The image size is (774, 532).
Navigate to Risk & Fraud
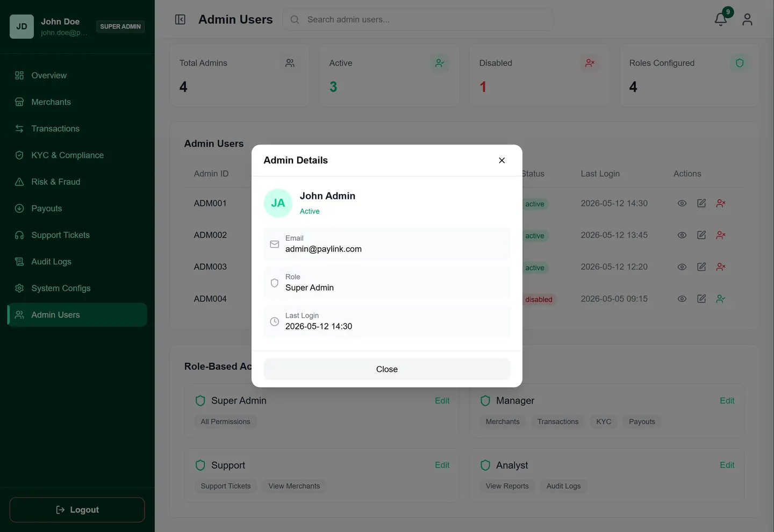pyautogui.click(x=77, y=182)
